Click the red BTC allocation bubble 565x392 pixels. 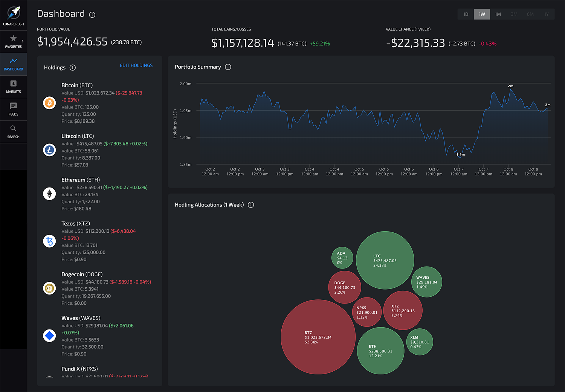(x=318, y=337)
